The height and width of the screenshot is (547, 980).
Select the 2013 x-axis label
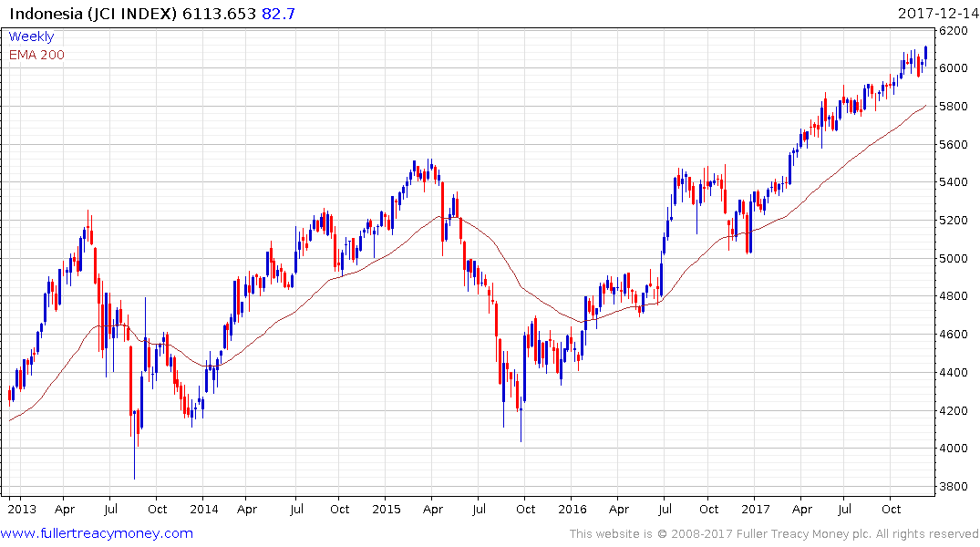(22, 509)
